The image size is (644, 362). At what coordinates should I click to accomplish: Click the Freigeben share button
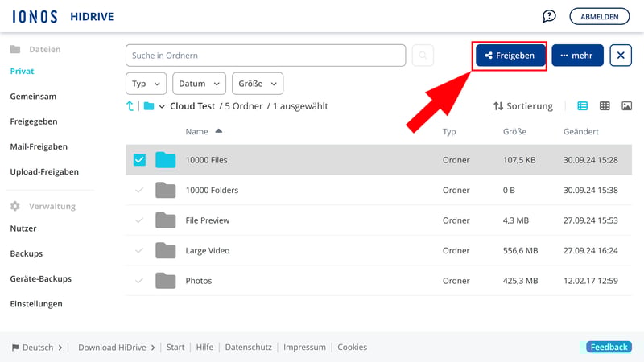click(x=510, y=56)
